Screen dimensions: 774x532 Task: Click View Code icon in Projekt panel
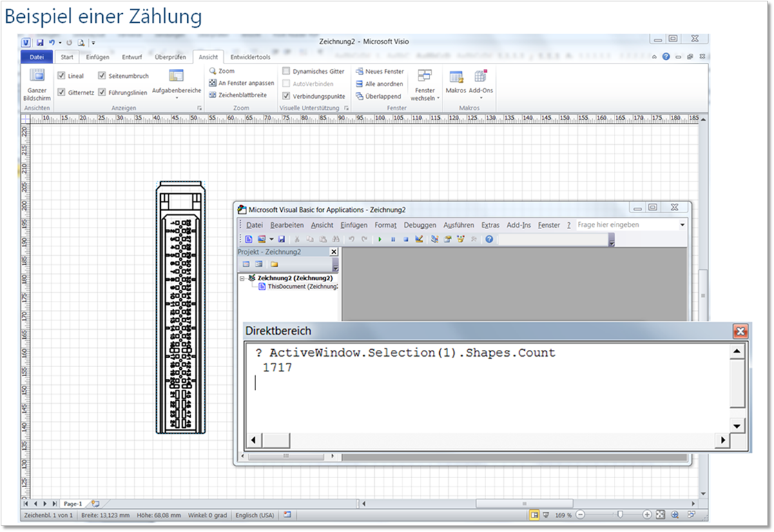point(246,264)
